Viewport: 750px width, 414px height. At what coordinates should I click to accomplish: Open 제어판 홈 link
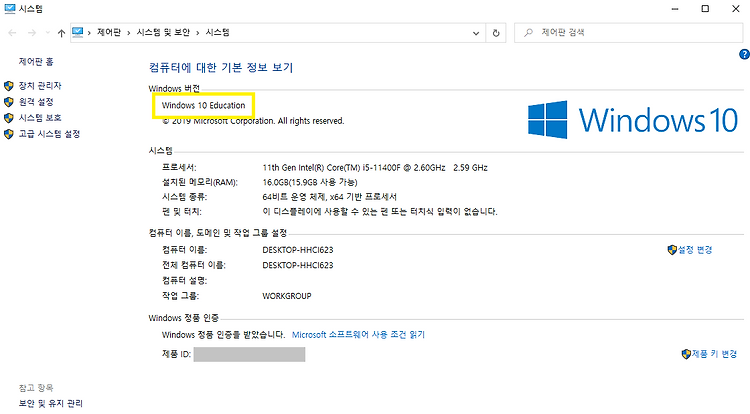pos(36,62)
